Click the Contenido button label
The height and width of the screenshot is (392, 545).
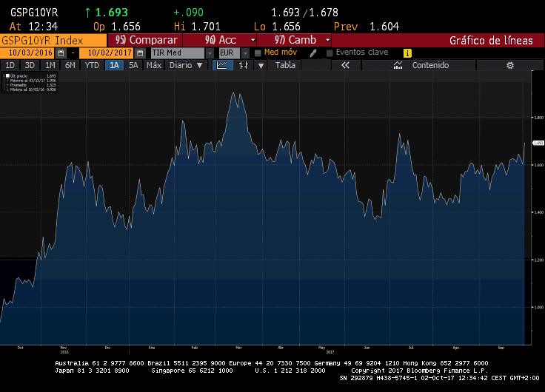point(430,65)
